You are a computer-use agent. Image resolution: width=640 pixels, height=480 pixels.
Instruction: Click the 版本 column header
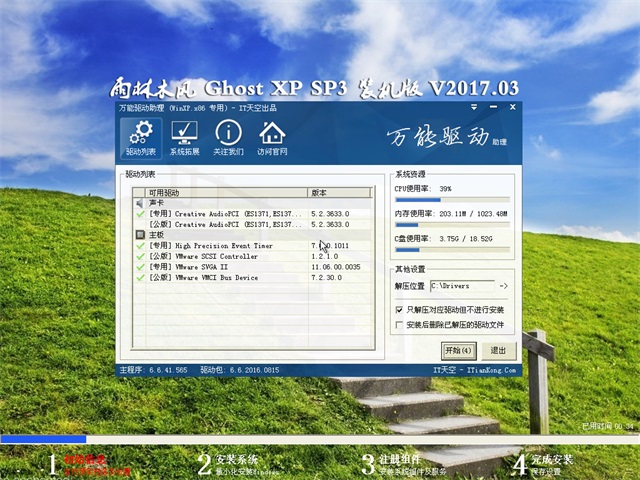[x=339, y=193]
